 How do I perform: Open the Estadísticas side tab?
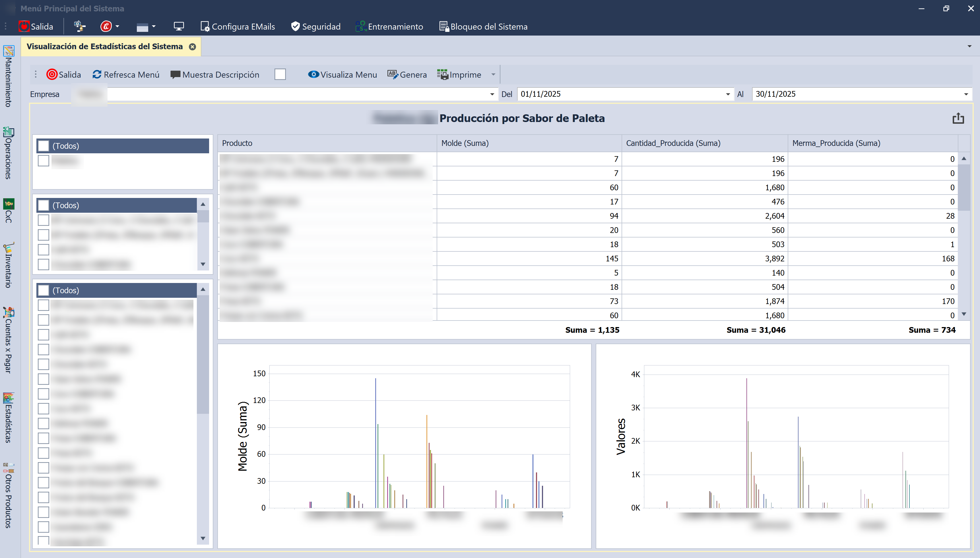9,418
